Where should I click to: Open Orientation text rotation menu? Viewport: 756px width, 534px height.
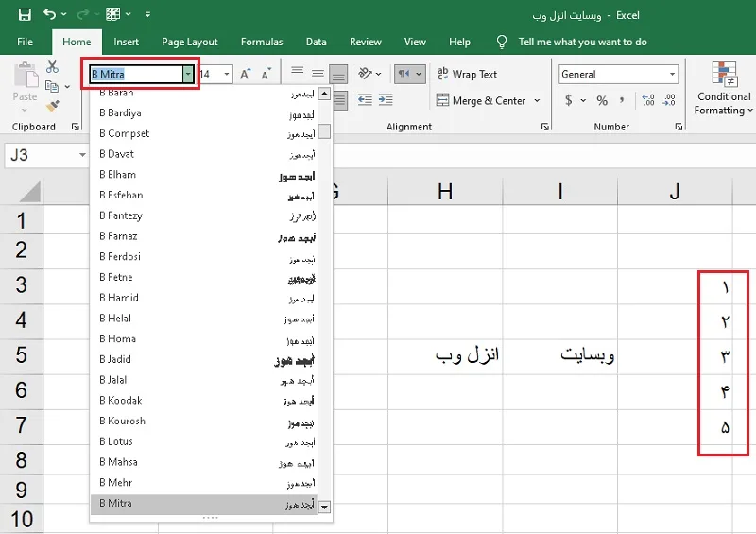point(369,74)
